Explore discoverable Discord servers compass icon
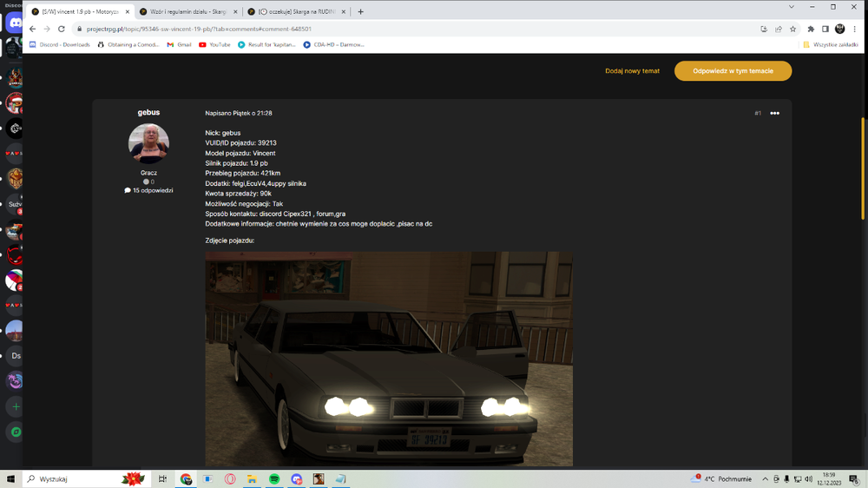 (x=16, y=432)
